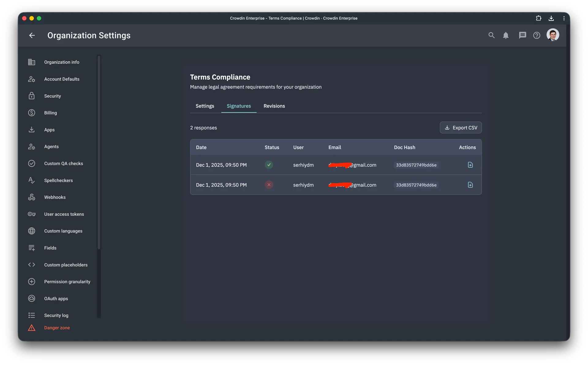Screen dimensions: 588x365
Task: Open Custom QA checks
Action: coord(63,163)
